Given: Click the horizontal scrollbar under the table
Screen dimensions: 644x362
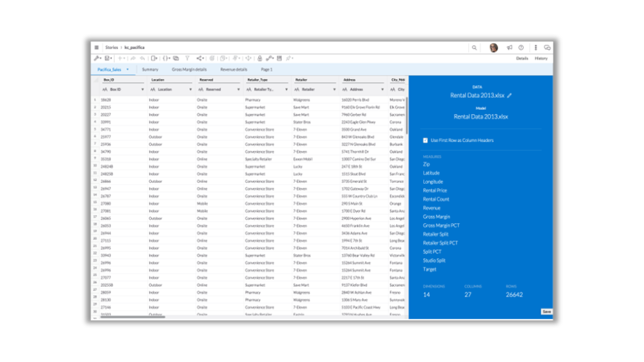Looking at the screenshot, I should [132, 317].
